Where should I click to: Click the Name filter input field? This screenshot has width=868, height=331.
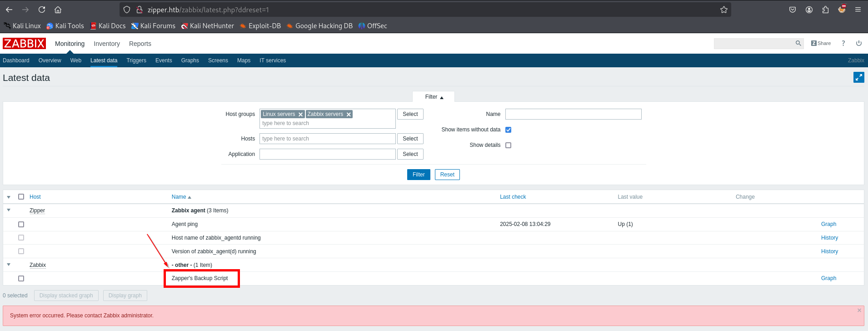tap(573, 114)
